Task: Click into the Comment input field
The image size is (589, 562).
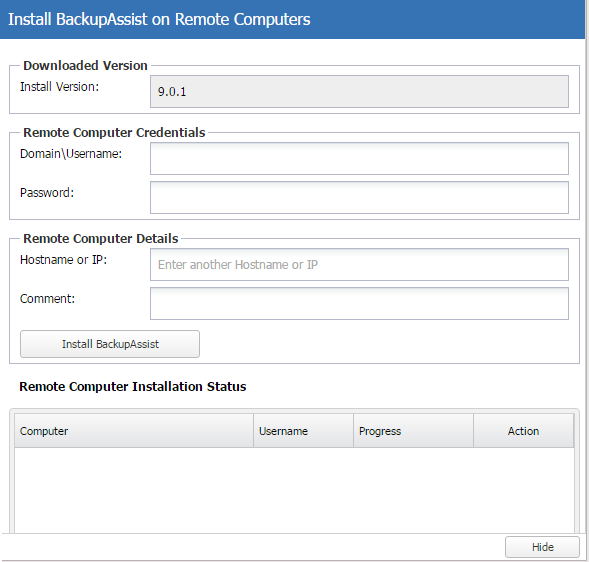Action: pyautogui.click(x=359, y=304)
